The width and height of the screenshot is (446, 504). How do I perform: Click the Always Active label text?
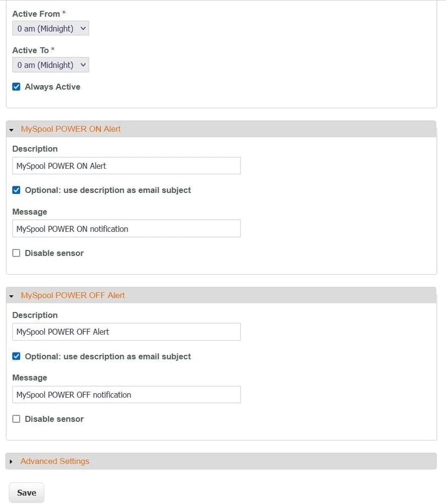(x=52, y=87)
